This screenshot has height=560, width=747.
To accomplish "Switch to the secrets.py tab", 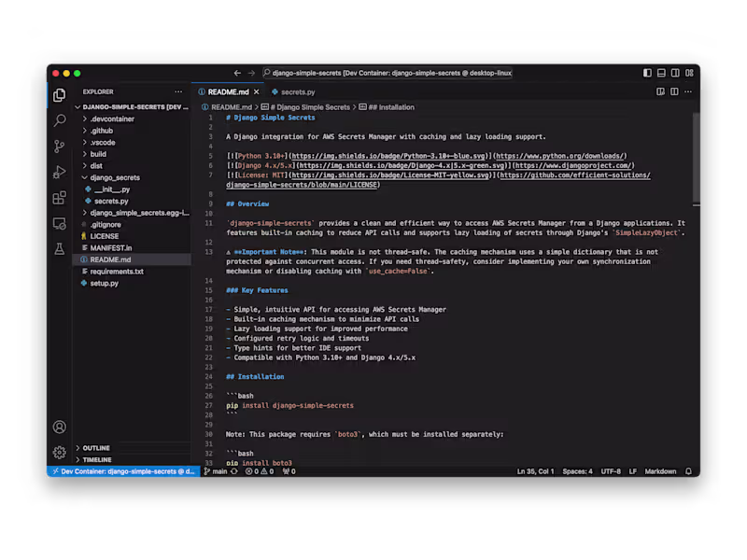I will (x=293, y=91).
